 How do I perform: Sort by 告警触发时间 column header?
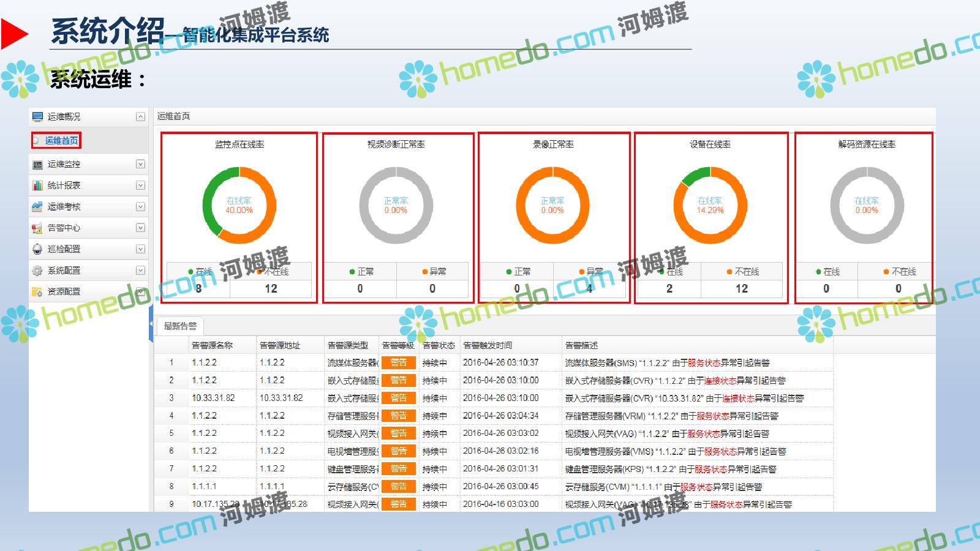pos(488,345)
